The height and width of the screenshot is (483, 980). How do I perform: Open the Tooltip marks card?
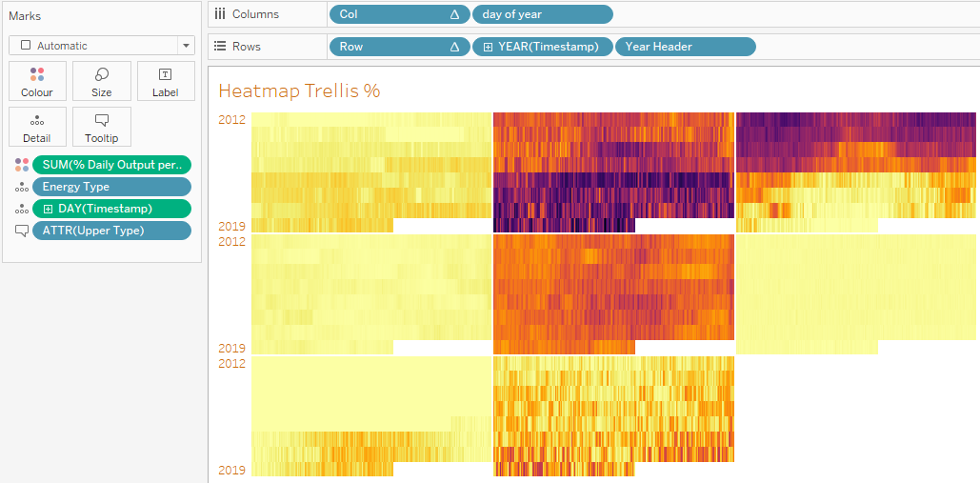(101, 127)
